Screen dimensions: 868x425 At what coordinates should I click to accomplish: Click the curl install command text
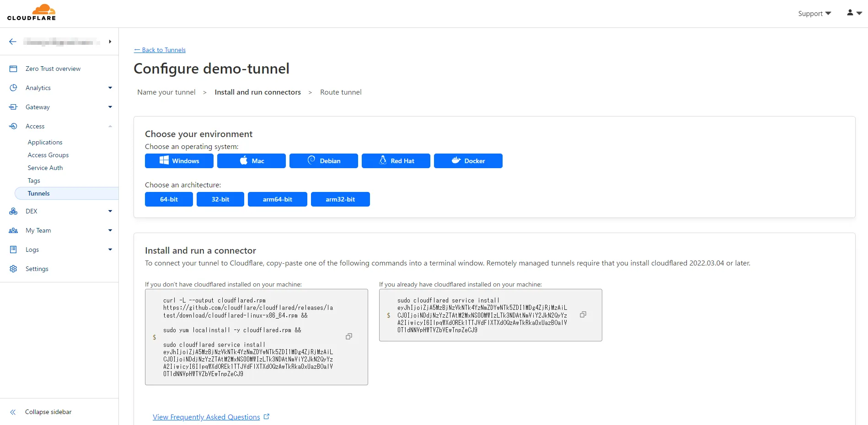click(248, 337)
